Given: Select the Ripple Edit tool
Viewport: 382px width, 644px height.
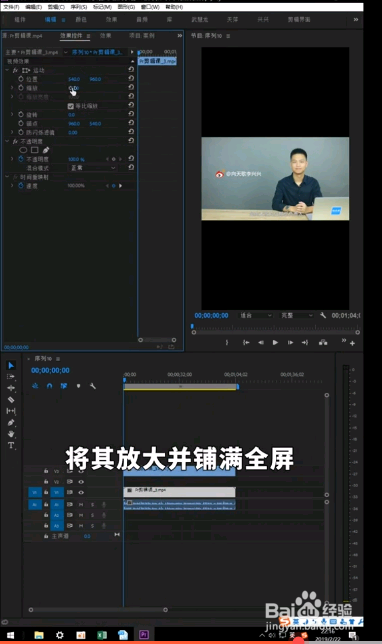Looking at the screenshot, I should [x=11, y=388].
